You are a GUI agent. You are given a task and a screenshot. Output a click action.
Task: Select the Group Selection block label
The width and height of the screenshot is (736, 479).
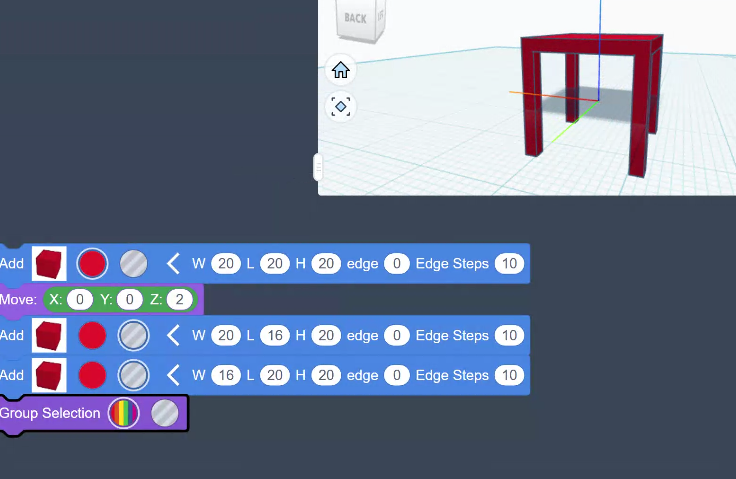[x=50, y=413]
